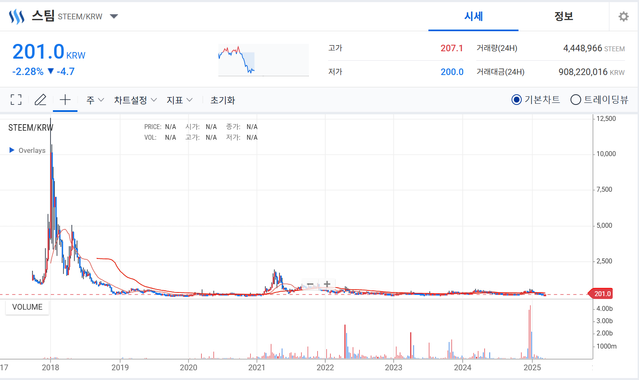Click the large 201.0 KRW price

(x=48, y=52)
